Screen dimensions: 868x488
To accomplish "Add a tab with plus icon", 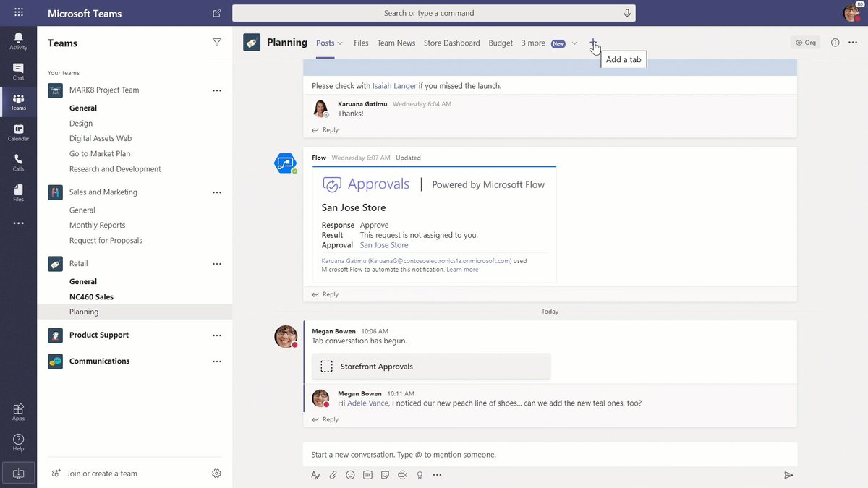I will pos(593,43).
